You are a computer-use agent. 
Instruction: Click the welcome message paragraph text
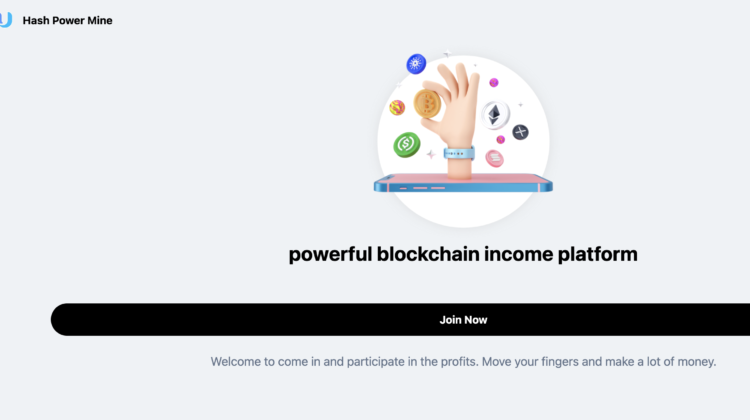(x=463, y=361)
